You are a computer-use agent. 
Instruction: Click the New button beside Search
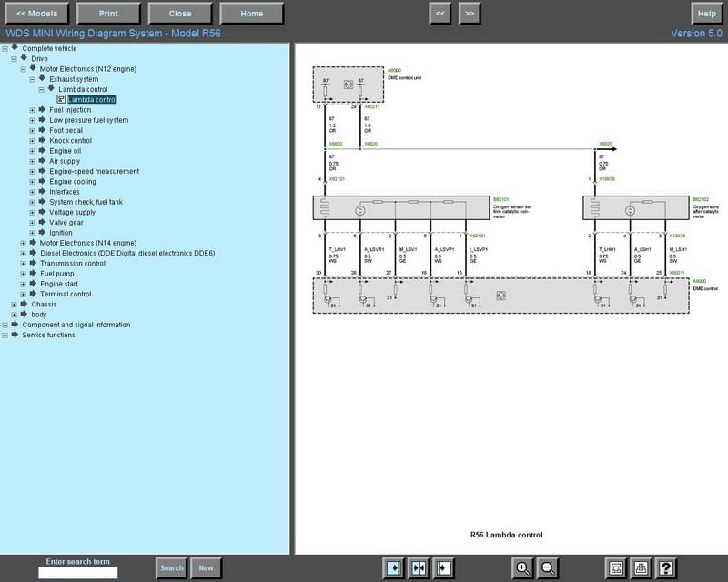pos(206,567)
